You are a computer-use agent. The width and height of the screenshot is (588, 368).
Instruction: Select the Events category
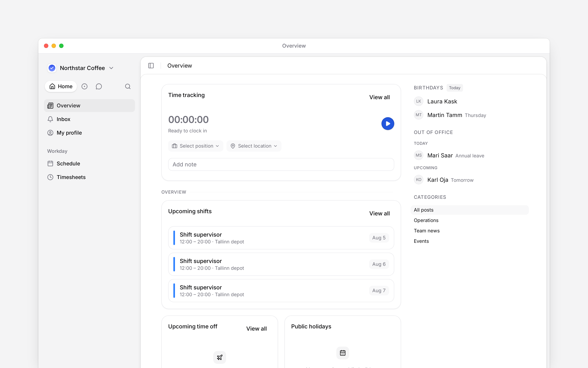(469, 241)
